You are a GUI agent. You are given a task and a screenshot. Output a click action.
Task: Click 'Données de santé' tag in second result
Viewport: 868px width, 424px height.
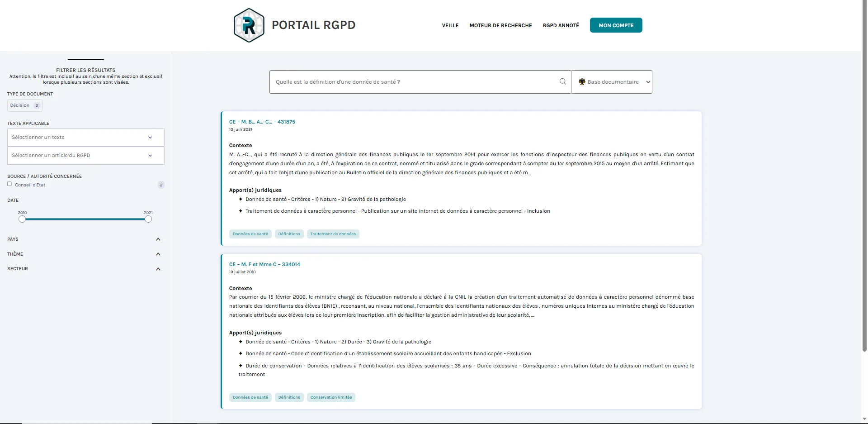[x=250, y=397]
